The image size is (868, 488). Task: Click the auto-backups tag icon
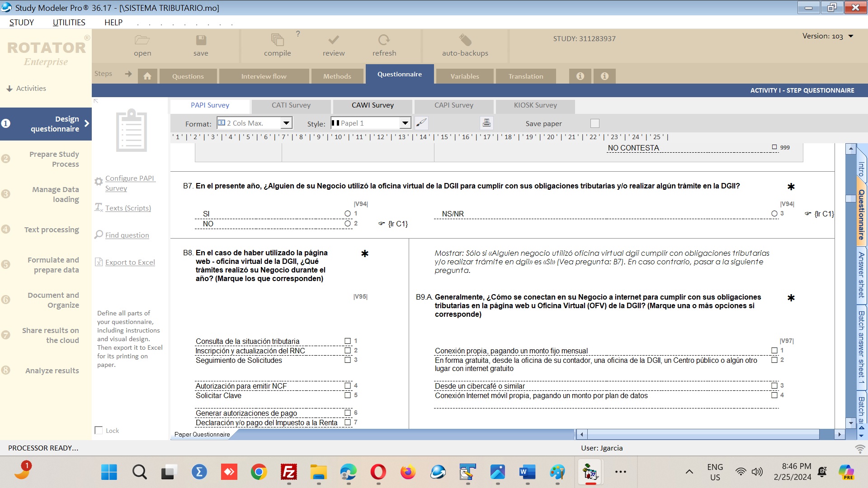[x=465, y=40]
